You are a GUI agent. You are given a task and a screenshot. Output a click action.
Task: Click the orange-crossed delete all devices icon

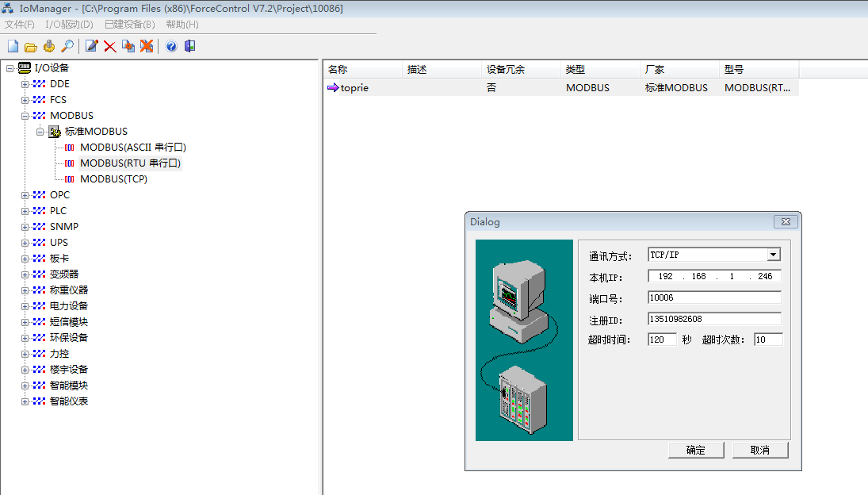click(x=147, y=47)
